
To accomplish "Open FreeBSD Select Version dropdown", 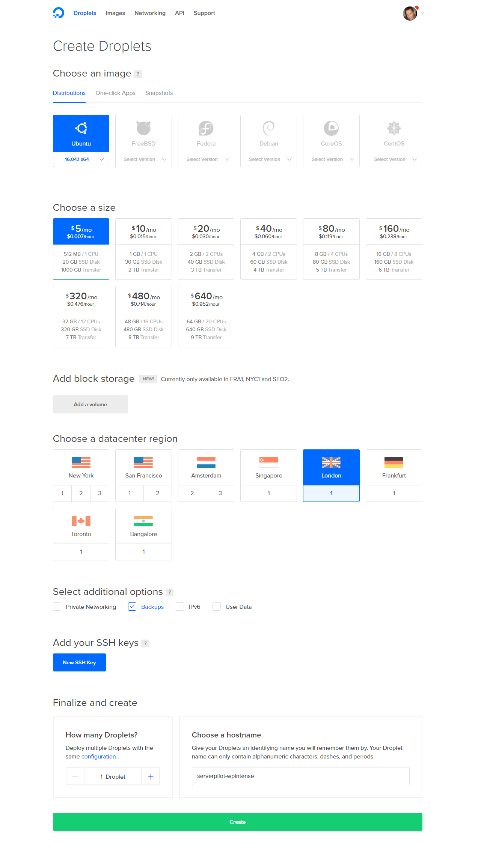I will [143, 159].
